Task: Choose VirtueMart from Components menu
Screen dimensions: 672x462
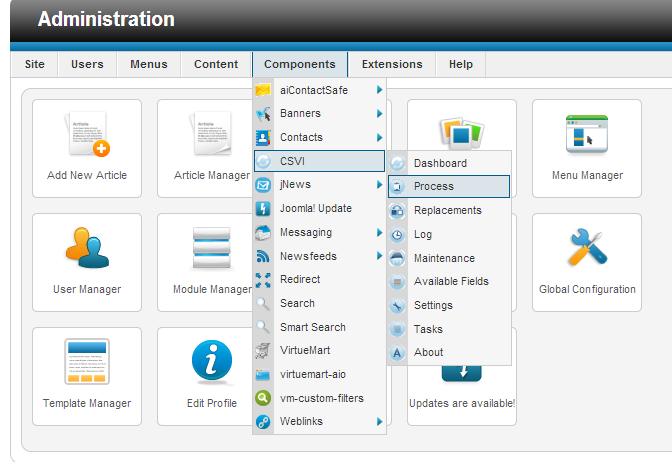Action: click(319, 351)
